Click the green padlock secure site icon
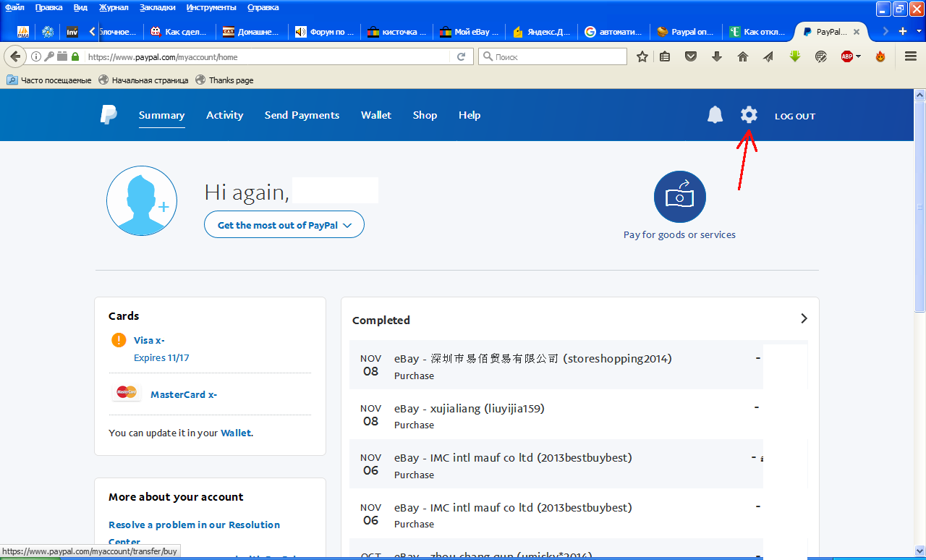Image resolution: width=926 pixels, height=560 pixels. pyautogui.click(x=75, y=56)
